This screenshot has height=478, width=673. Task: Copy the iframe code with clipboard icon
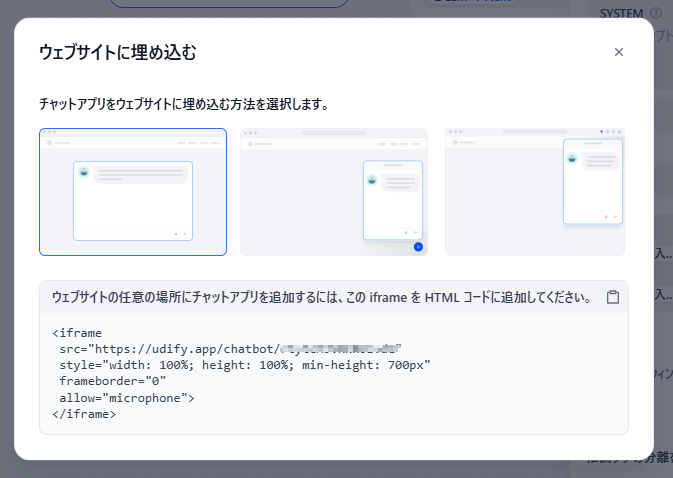[613, 297]
